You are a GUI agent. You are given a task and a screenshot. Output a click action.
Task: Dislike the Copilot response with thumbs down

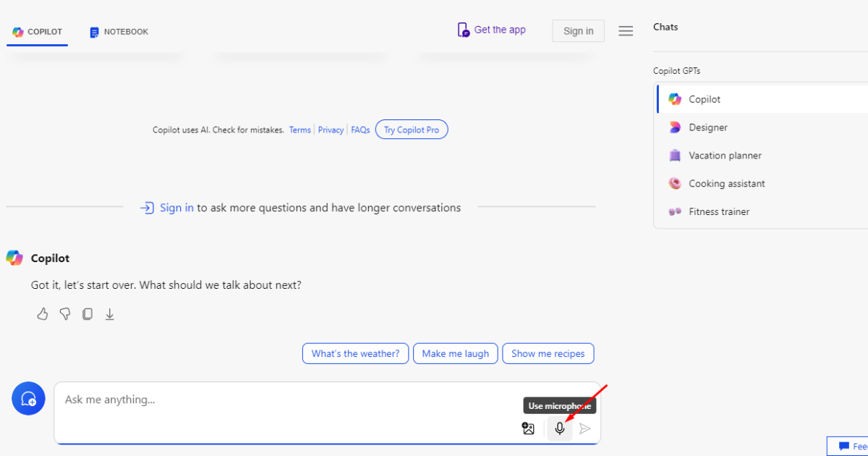click(x=65, y=314)
